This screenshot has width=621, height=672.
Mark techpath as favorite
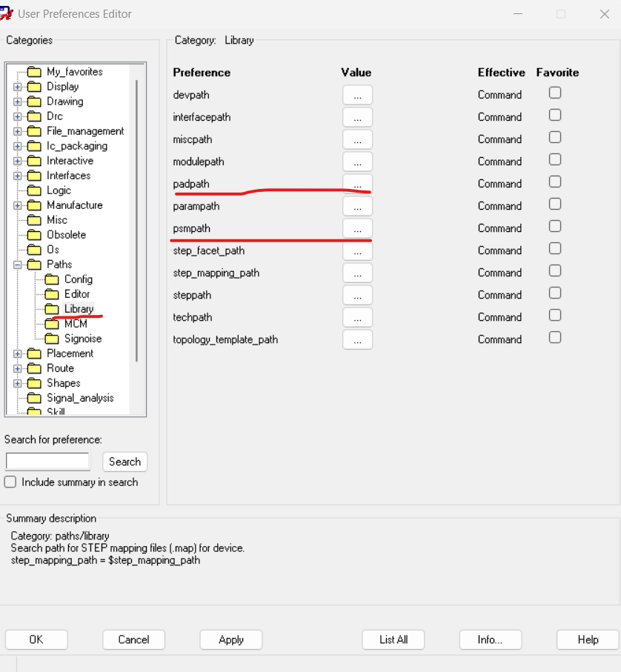tap(555, 316)
